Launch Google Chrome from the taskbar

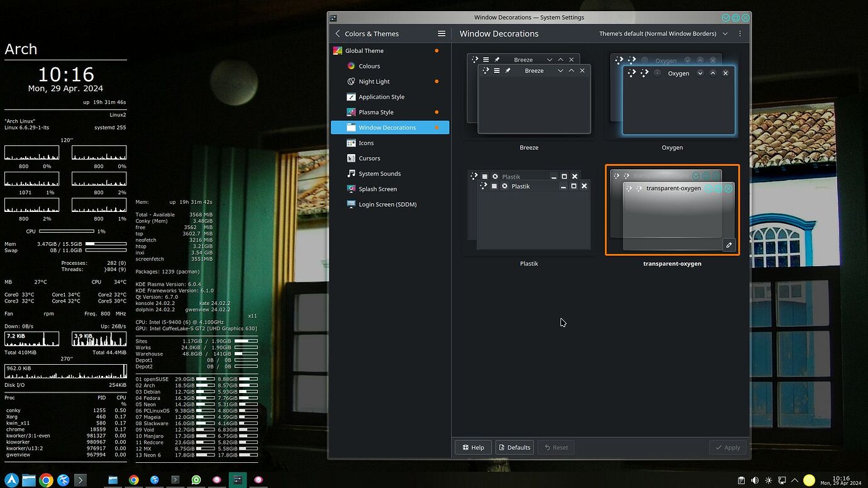point(45,480)
